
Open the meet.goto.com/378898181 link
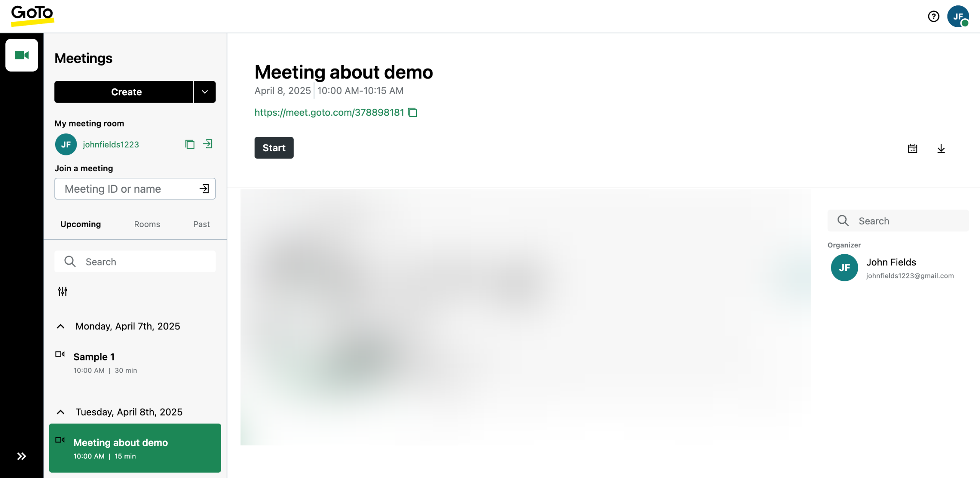[x=329, y=112]
